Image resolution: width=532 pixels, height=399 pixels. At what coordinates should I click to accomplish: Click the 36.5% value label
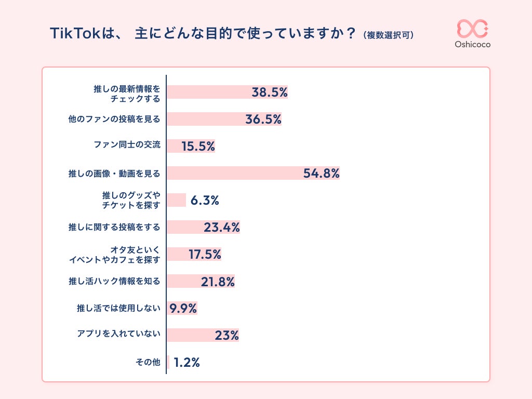pyautogui.click(x=263, y=119)
